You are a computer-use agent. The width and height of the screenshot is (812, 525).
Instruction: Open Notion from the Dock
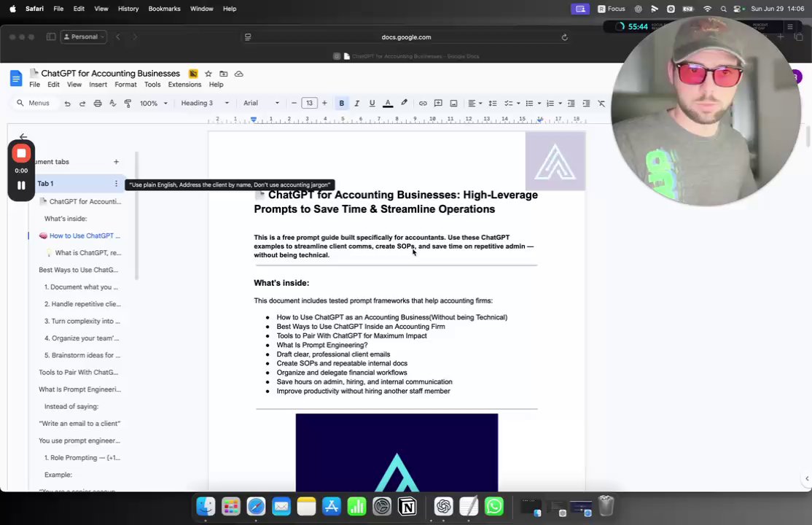pyautogui.click(x=407, y=506)
